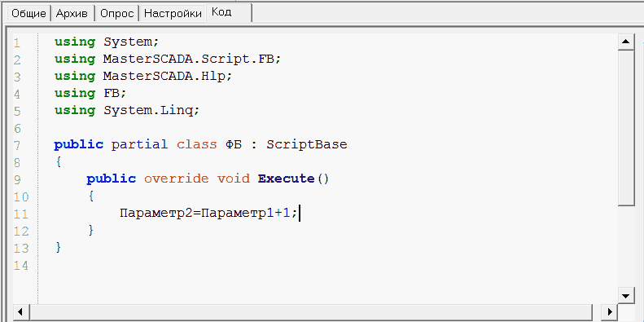Click the Код tab
This screenshot has width=644, height=322.
(x=228, y=12)
